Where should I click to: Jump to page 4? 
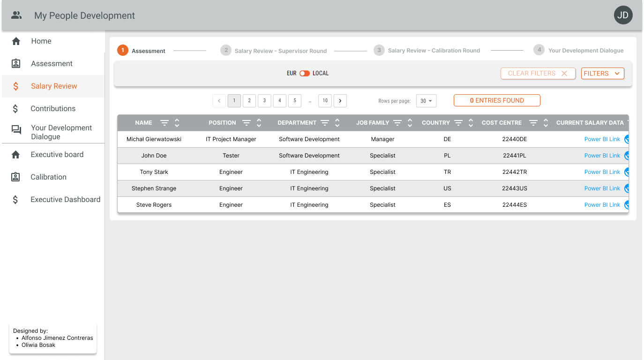point(279,101)
